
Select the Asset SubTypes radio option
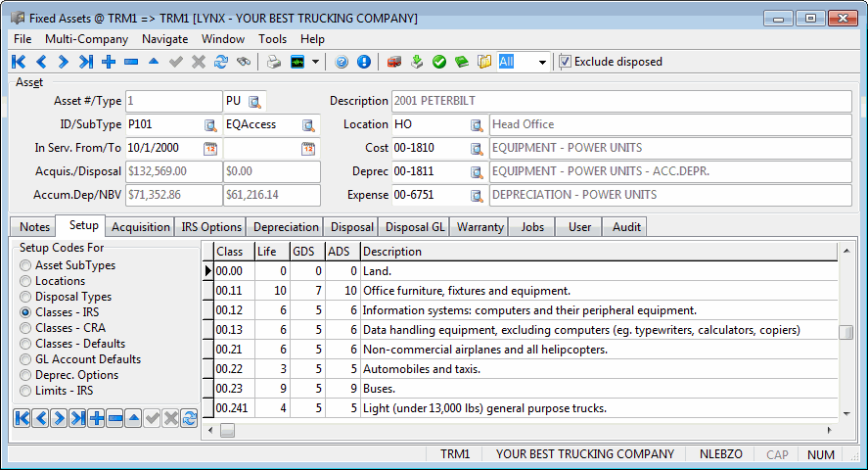coord(25,265)
